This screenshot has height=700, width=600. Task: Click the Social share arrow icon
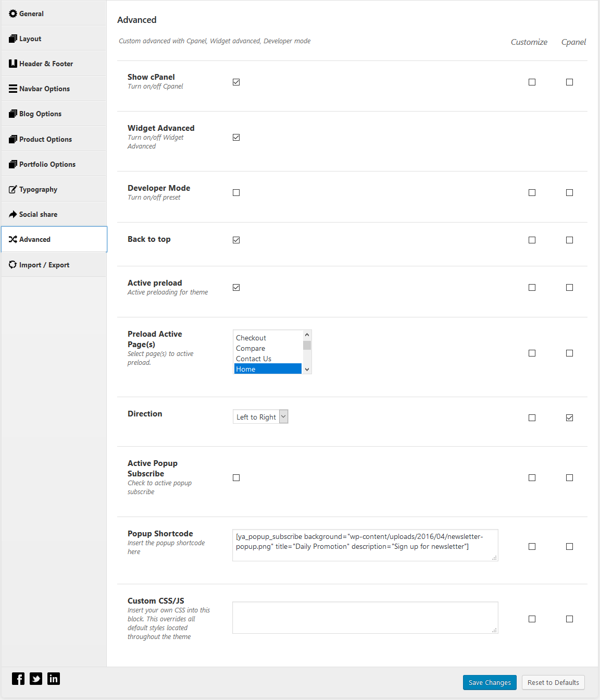tap(13, 214)
